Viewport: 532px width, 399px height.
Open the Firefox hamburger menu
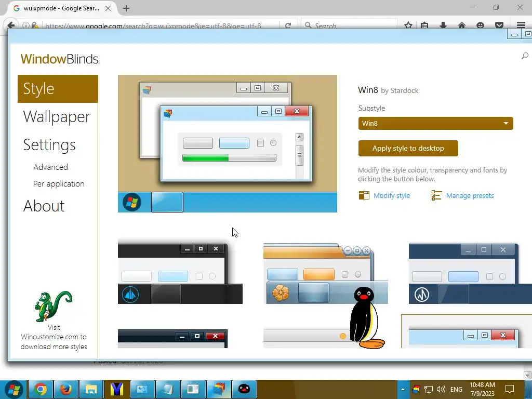point(521,25)
